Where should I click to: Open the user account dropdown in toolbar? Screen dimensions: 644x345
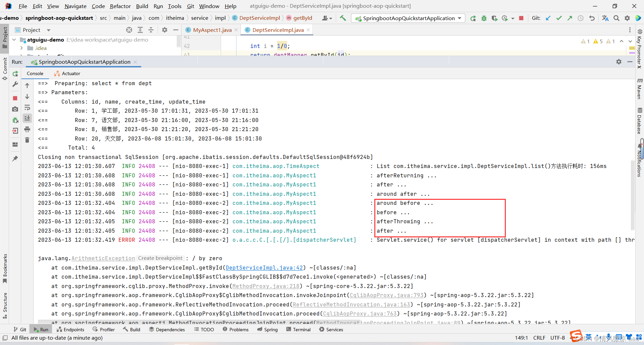[x=327, y=18]
